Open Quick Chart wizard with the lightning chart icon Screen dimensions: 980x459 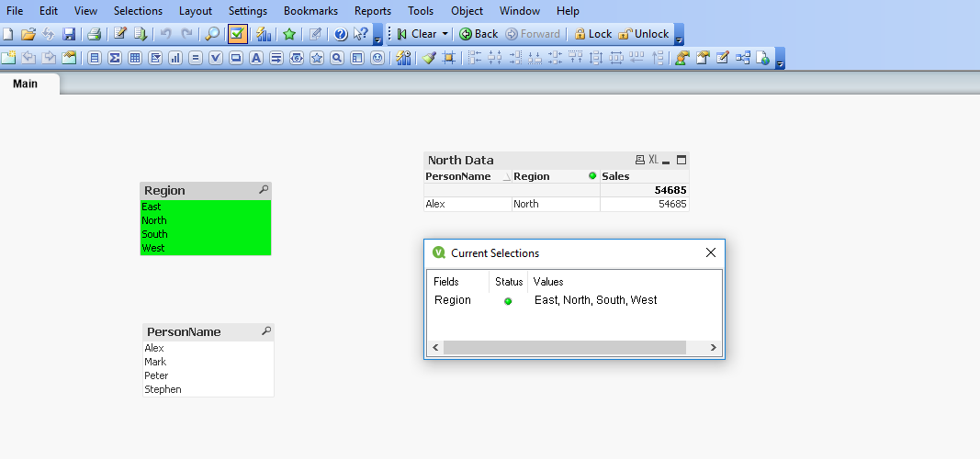(x=264, y=34)
